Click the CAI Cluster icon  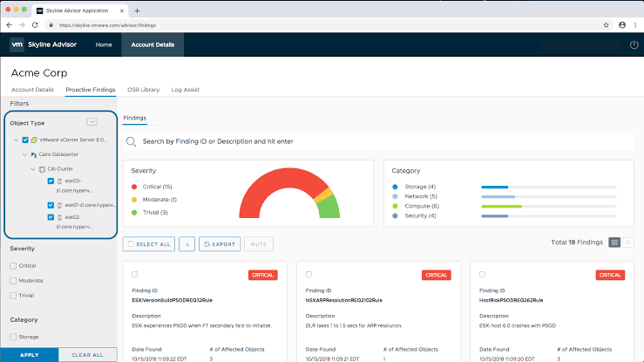click(x=42, y=169)
